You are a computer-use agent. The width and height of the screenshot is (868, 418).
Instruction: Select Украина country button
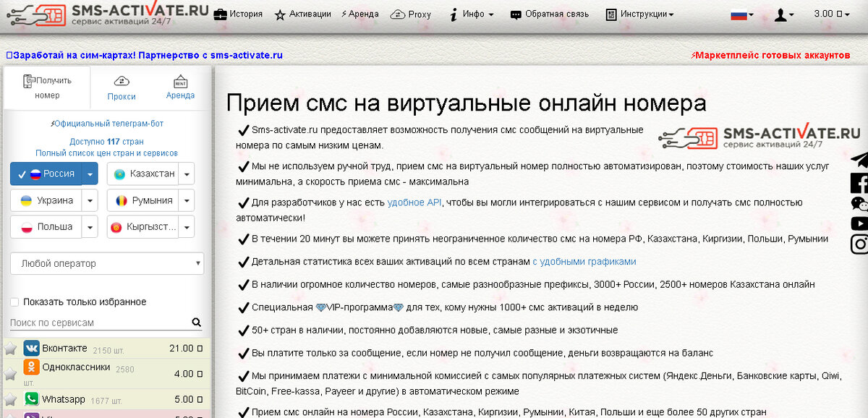coord(45,200)
